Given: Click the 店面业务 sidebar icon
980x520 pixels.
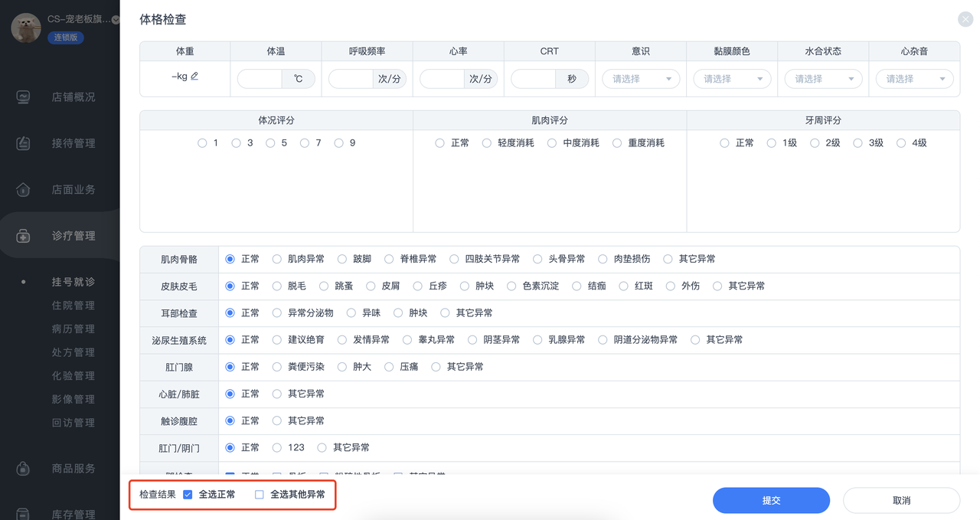Looking at the screenshot, I should [24, 189].
